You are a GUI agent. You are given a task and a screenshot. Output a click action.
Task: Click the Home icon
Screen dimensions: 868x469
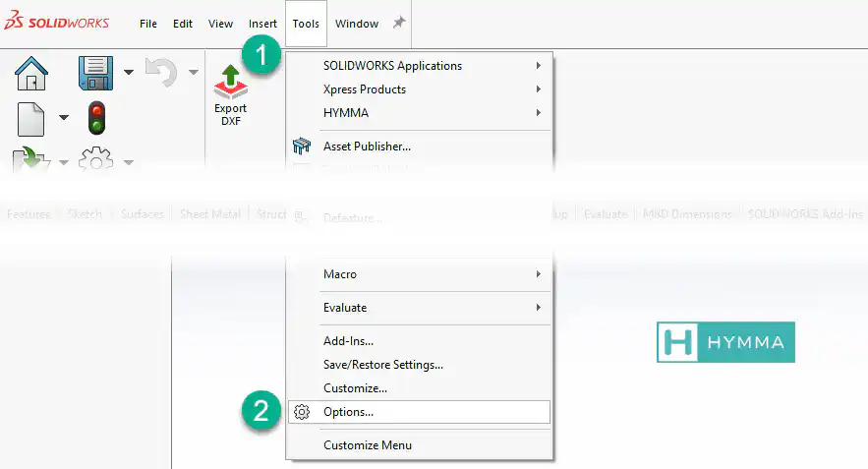coord(31,73)
